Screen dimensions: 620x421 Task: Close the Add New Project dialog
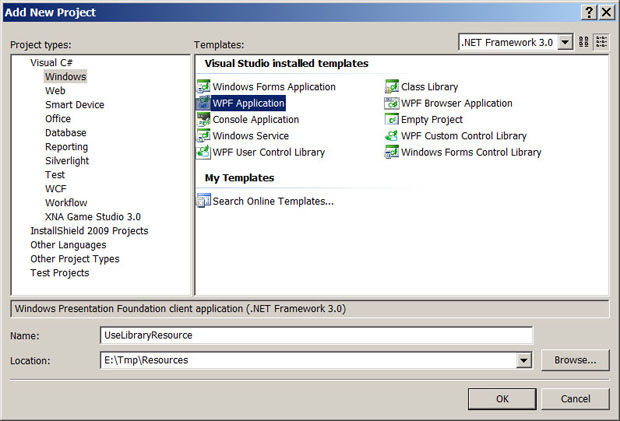tap(606, 12)
